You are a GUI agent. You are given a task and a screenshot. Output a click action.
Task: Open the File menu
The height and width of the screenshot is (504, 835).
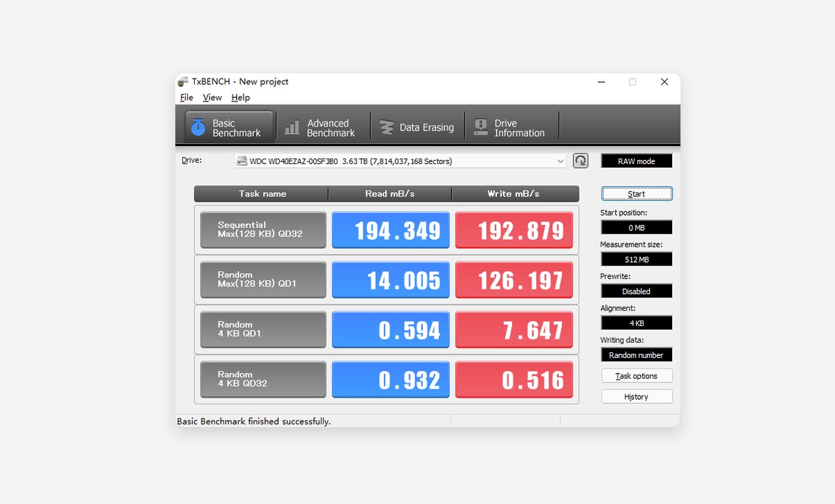(186, 98)
